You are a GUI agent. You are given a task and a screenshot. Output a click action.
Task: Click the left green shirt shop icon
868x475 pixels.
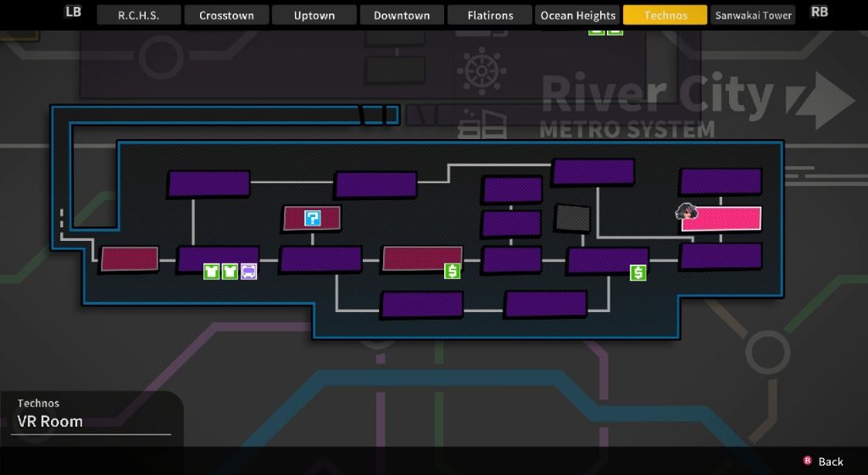point(211,271)
